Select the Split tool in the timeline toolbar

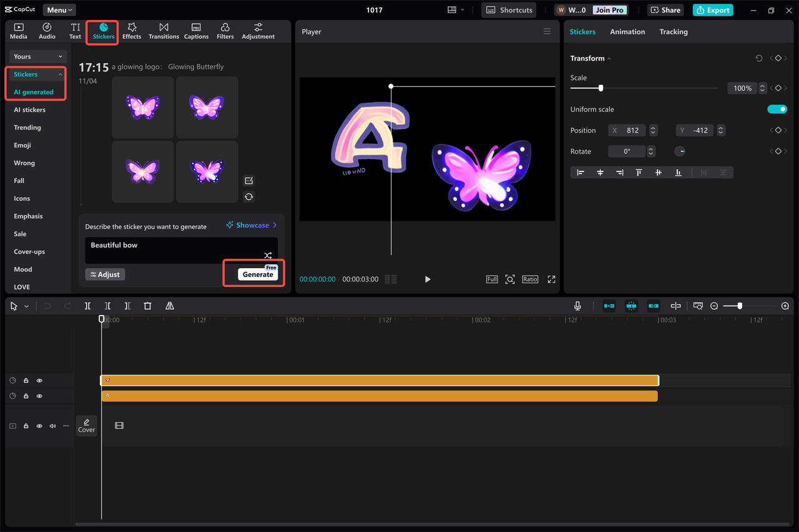(87, 306)
